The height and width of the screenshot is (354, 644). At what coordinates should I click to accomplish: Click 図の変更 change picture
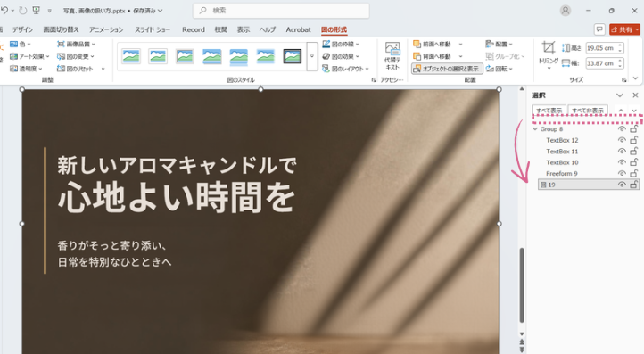pyautogui.click(x=76, y=56)
